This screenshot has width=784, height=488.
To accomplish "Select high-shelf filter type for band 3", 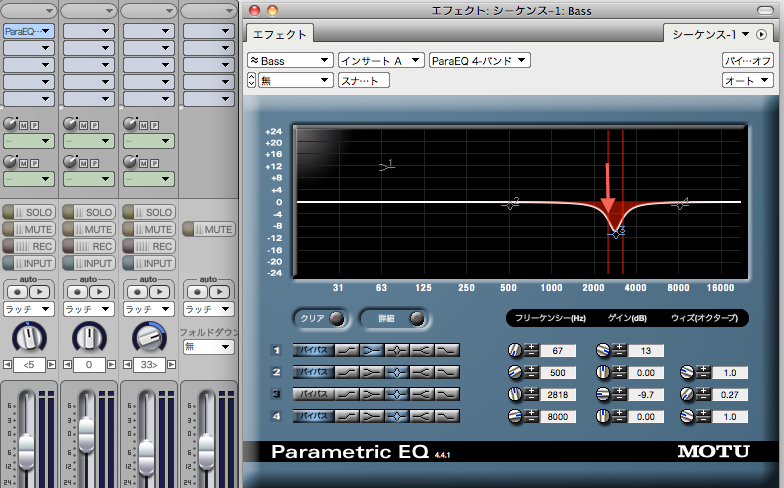I will click(x=422, y=394).
